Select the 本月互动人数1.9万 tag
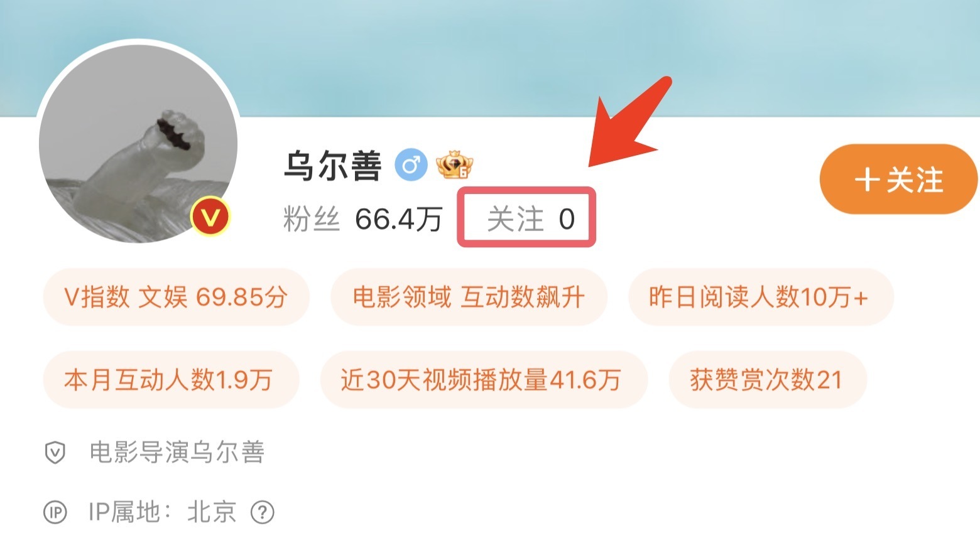 171,380
